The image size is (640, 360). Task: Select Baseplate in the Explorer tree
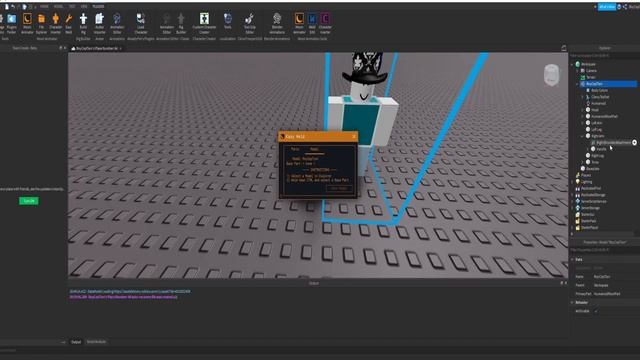pyautogui.click(x=592, y=169)
